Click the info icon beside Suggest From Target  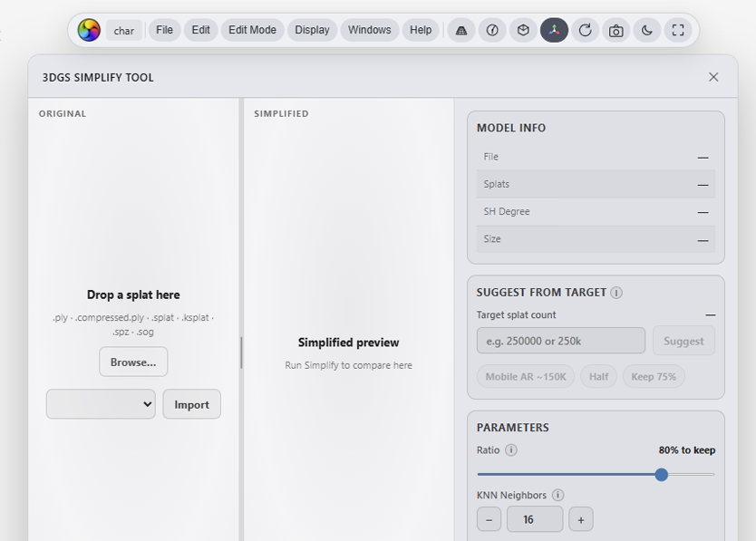point(616,293)
